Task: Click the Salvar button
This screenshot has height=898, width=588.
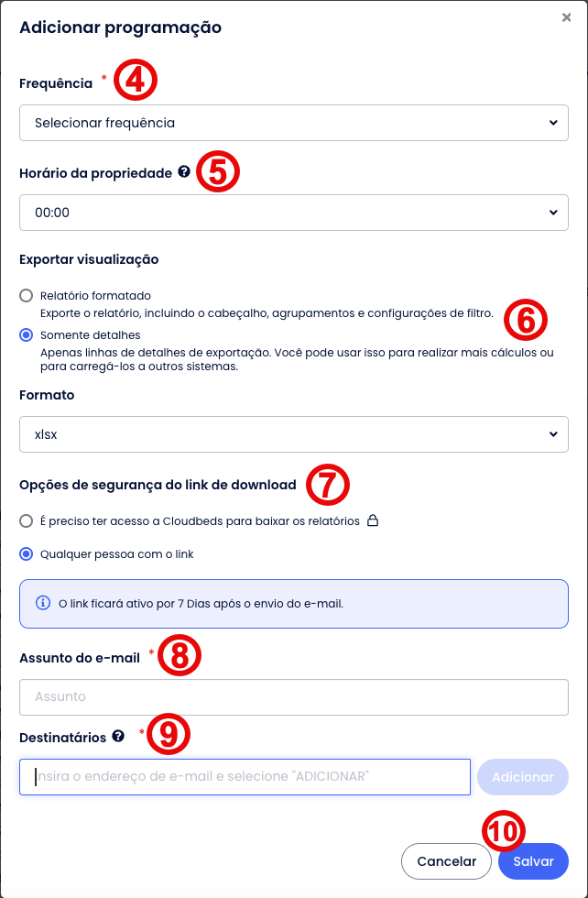Action: [x=533, y=861]
